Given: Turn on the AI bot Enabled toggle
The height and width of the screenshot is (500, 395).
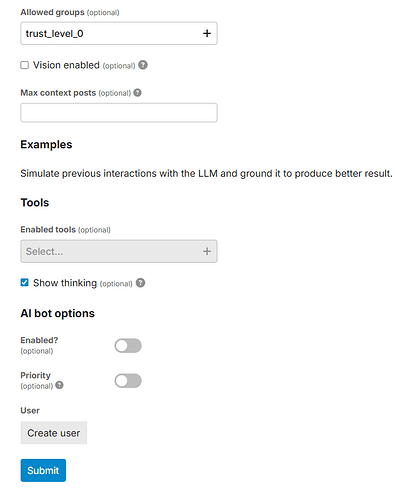Looking at the screenshot, I should pos(128,346).
